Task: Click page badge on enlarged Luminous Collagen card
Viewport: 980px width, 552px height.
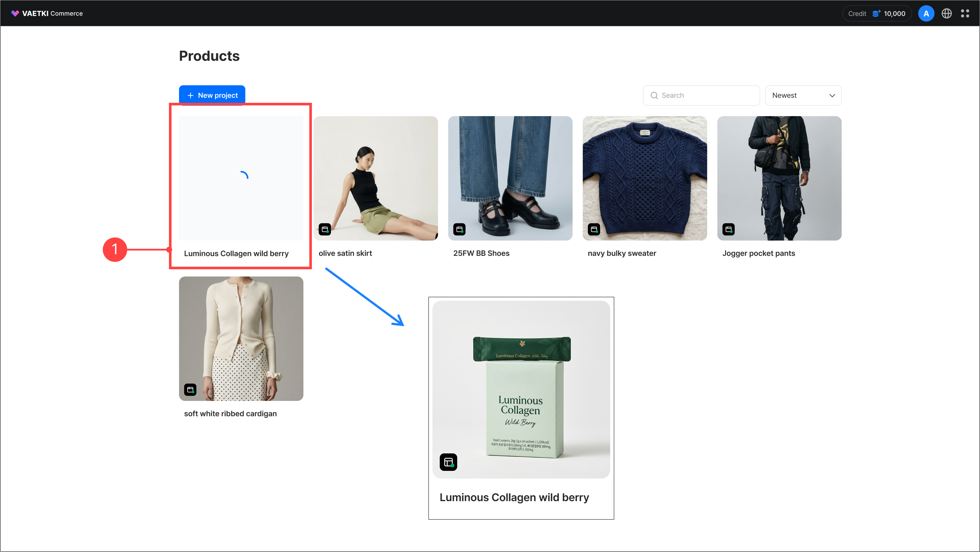Action: [449, 462]
